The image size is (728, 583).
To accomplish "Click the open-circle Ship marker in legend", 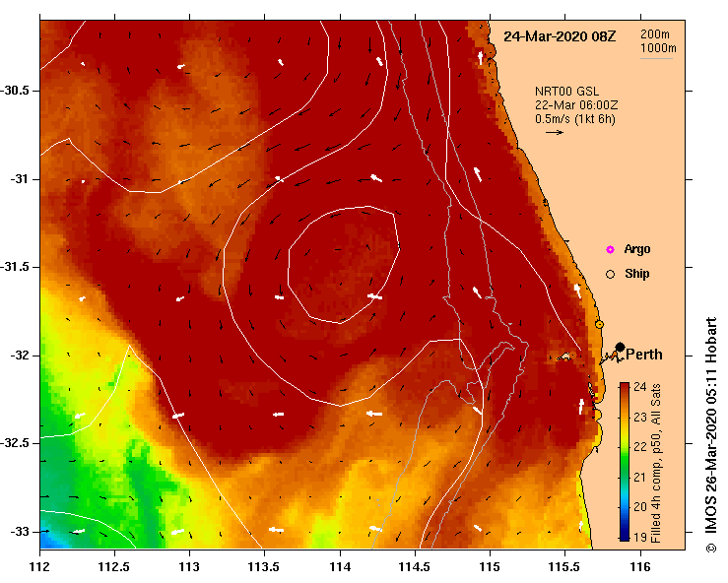I will pyautogui.click(x=610, y=275).
